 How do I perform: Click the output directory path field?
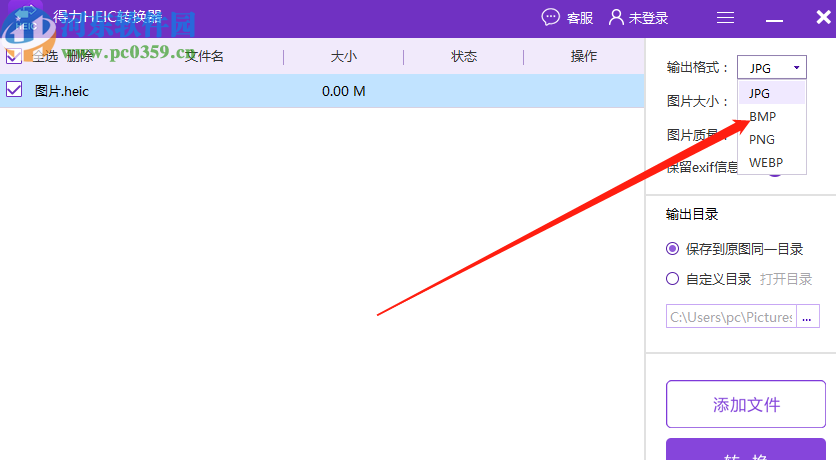731,317
